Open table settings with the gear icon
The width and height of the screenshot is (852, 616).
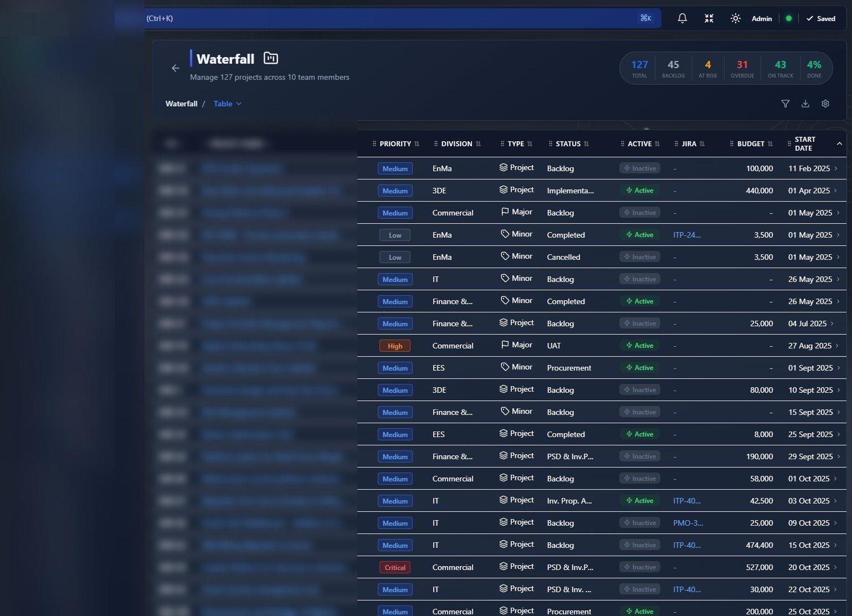tap(825, 104)
